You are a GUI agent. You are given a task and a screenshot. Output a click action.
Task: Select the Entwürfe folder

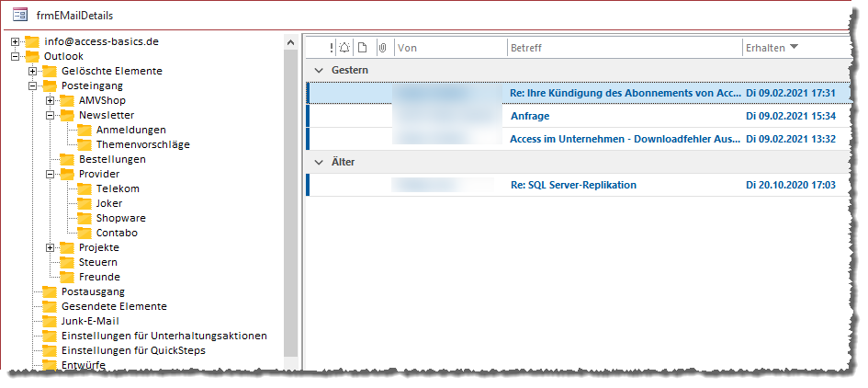83,365
